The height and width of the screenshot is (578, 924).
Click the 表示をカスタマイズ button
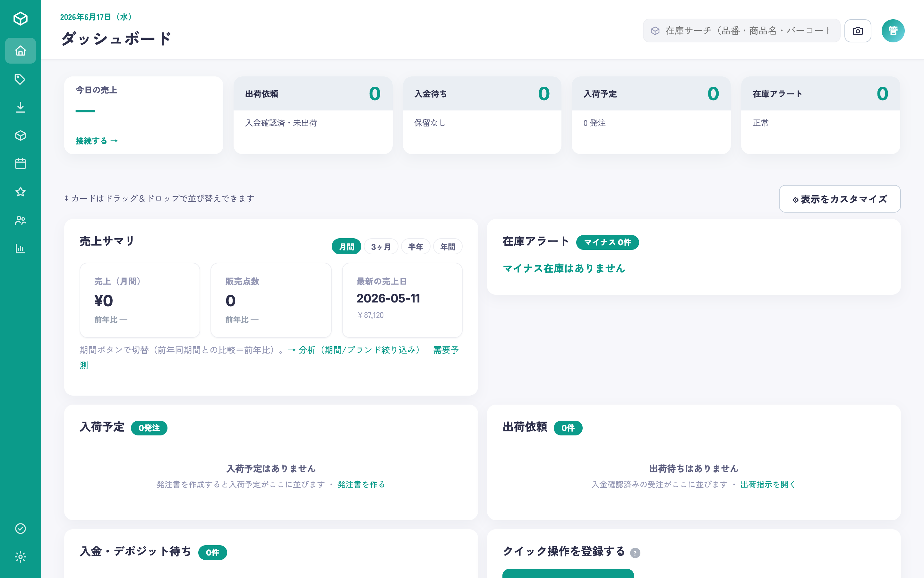coord(840,199)
